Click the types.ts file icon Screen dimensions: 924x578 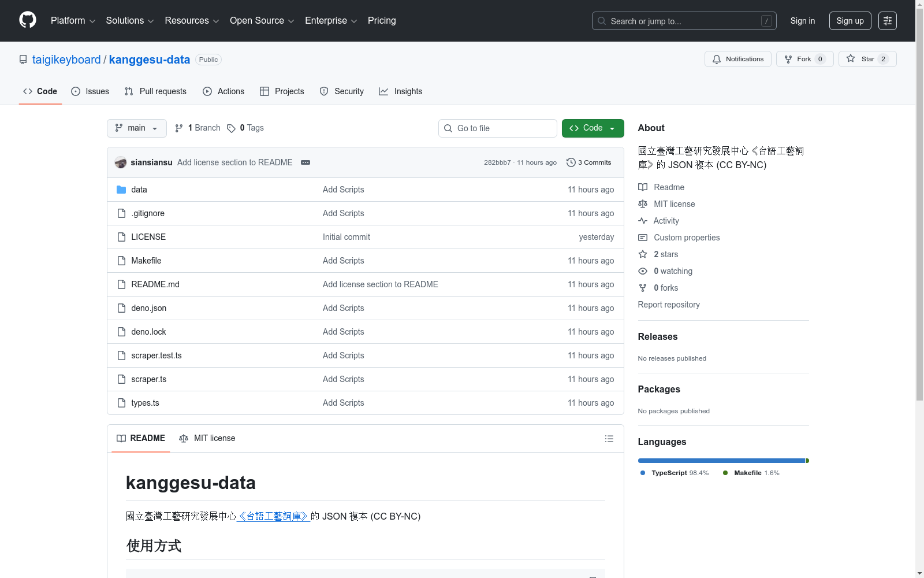(121, 403)
